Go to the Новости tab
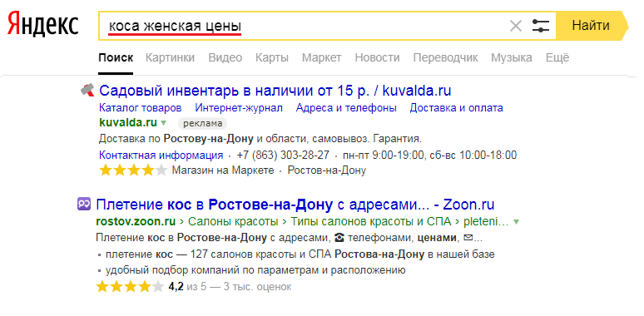Viewport: 644px width, 316px height. pos(377,57)
